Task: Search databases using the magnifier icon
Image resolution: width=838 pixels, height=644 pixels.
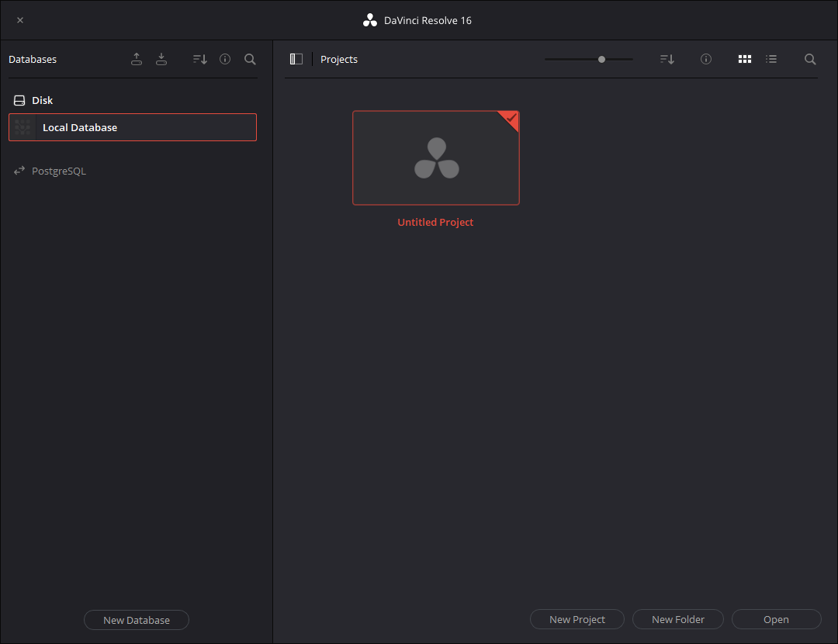Action: coord(250,59)
